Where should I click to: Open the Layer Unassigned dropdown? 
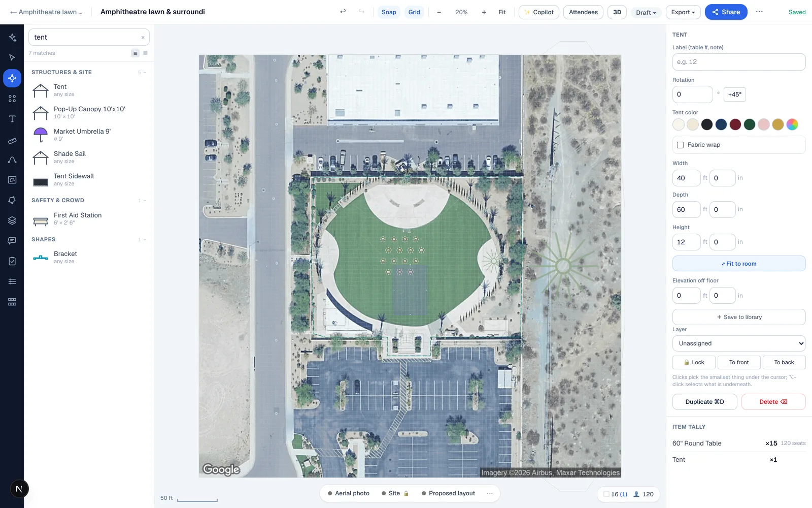click(739, 343)
